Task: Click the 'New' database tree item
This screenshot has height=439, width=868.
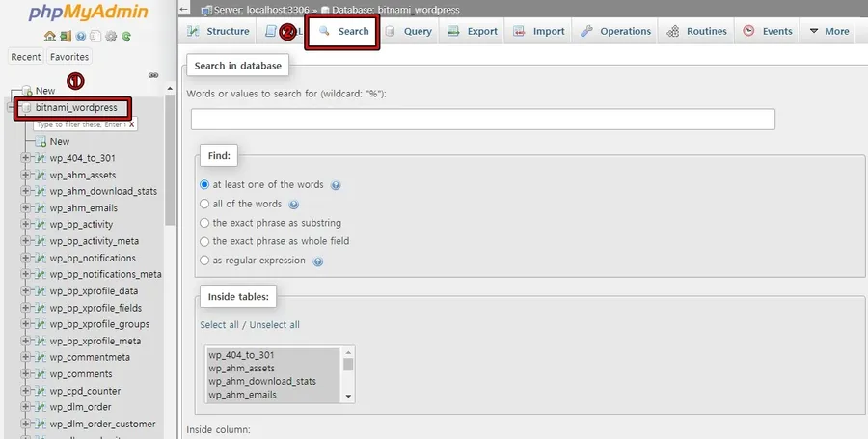Action: pyautogui.click(x=45, y=91)
